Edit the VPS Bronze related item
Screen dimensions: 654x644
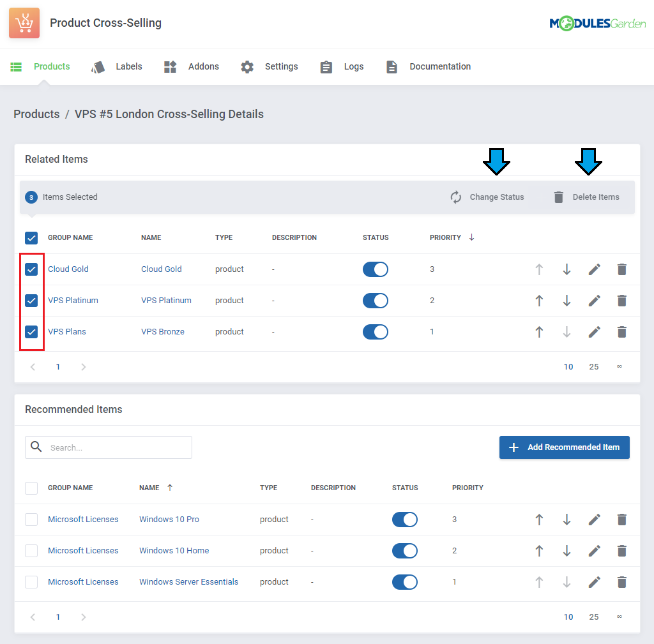(595, 332)
